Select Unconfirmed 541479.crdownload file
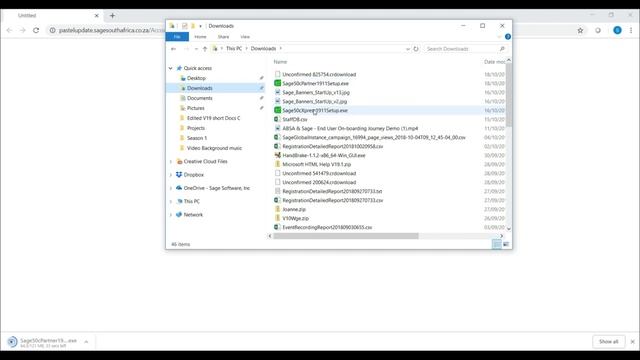This screenshot has width=640, height=360. (319, 173)
